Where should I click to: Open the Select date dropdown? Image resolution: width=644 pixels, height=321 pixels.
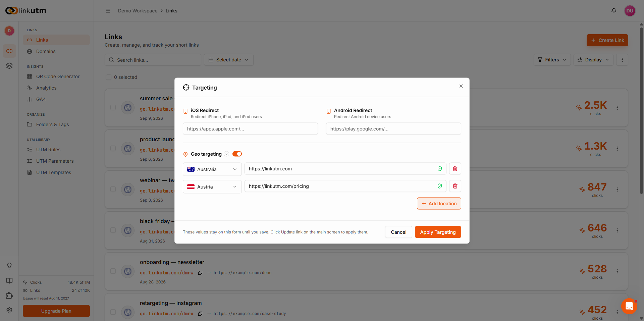228,60
